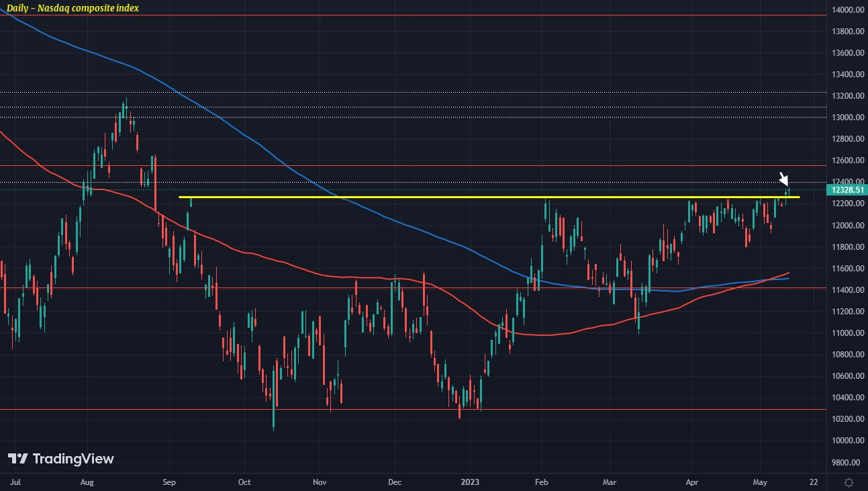This screenshot has height=491, width=868.
Task: Select the yellow horizontal resistance line
Action: point(470,197)
